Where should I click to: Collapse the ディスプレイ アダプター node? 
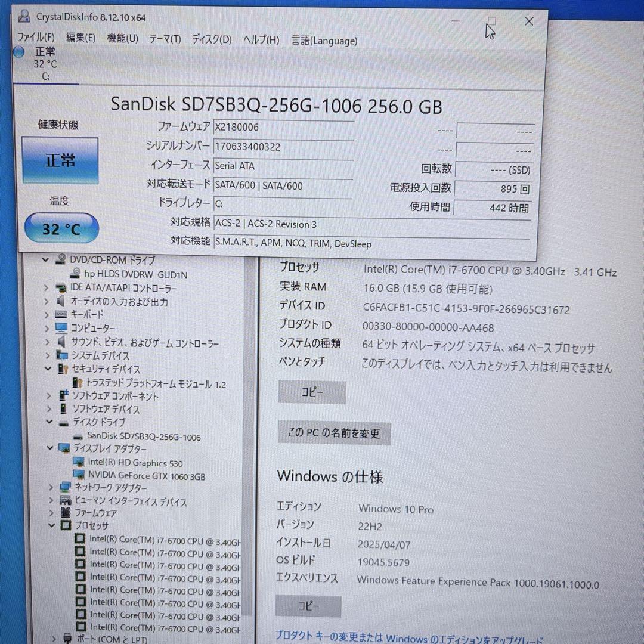(x=50, y=448)
